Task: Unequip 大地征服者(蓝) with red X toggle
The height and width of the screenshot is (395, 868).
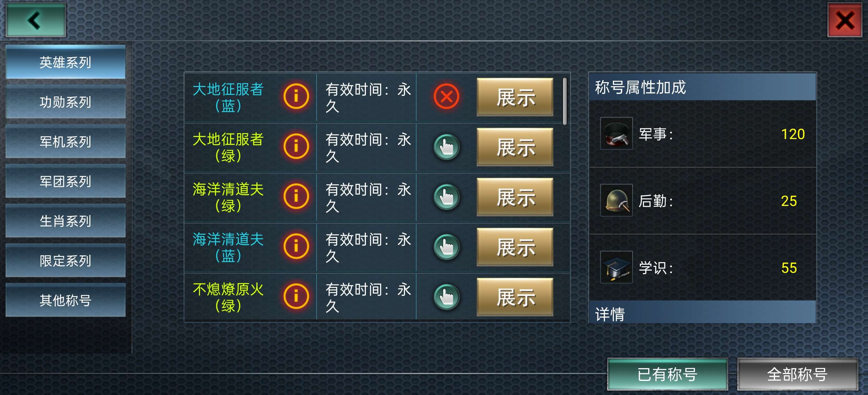Action: [446, 97]
